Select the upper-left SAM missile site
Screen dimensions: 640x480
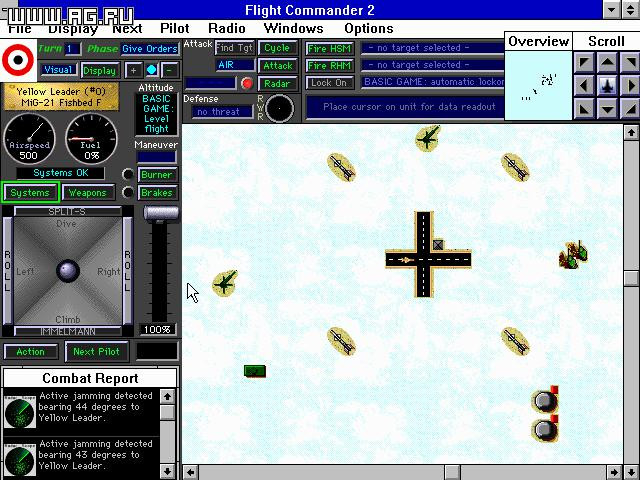342,167
